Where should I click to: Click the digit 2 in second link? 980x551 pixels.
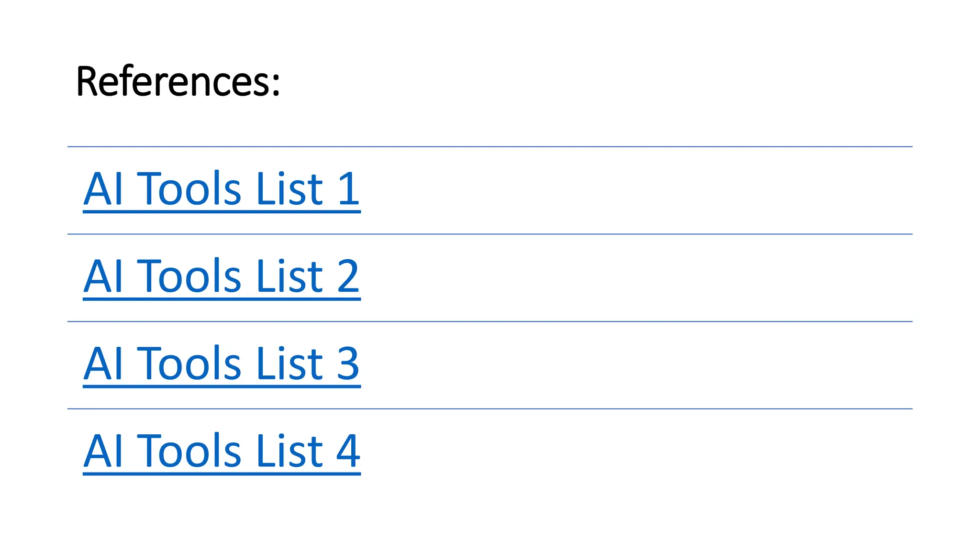348,276
